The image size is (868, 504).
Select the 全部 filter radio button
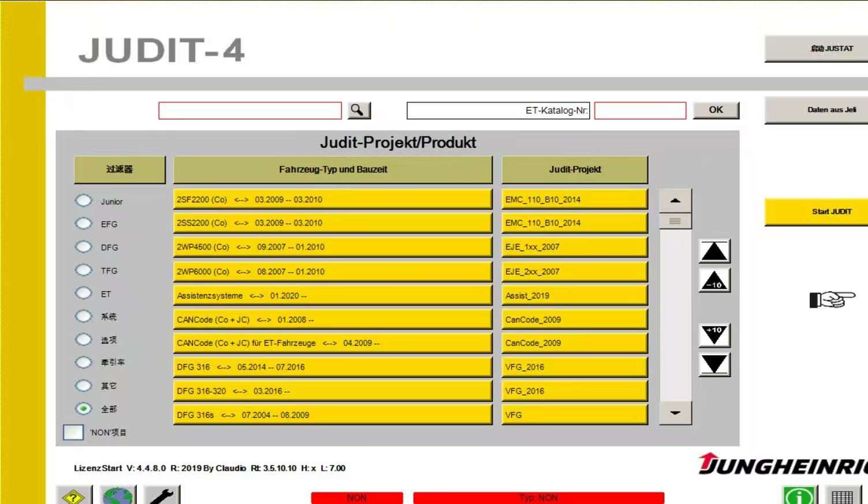pos(84,408)
